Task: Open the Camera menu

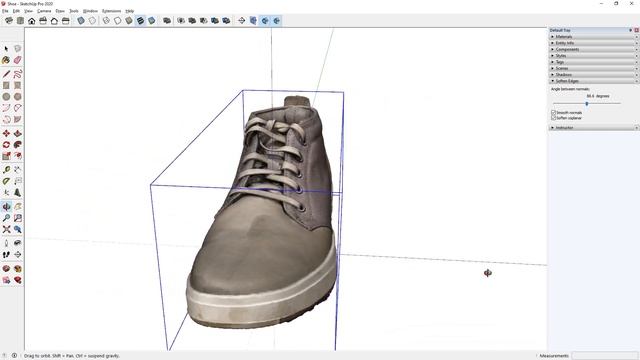Action: pos(44,11)
